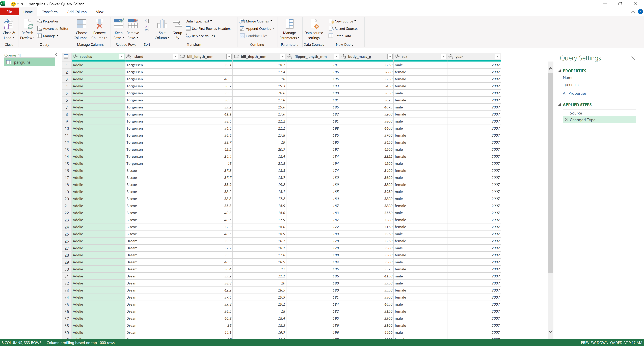Image resolution: width=644 pixels, height=346 pixels.
Task: Switch to the Transform ribbon tab
Action: 50,12
